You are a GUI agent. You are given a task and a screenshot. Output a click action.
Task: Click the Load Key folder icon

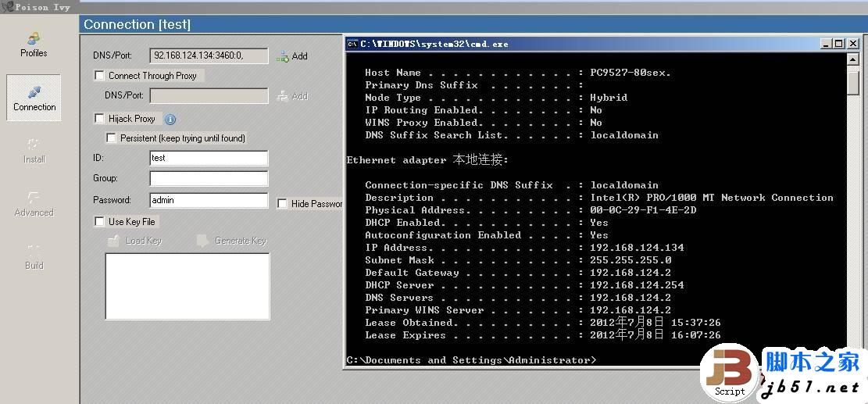[x=114, y=241]
